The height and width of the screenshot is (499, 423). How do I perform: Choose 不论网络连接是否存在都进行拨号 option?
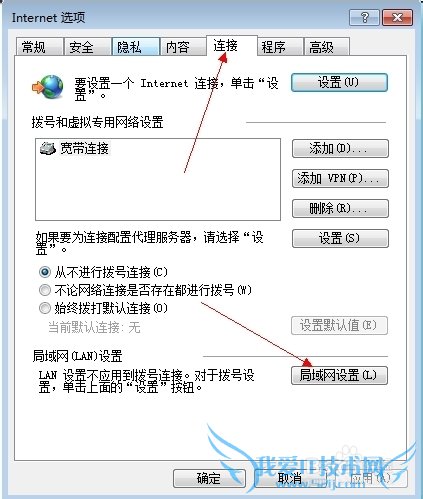tap(45, 290)
